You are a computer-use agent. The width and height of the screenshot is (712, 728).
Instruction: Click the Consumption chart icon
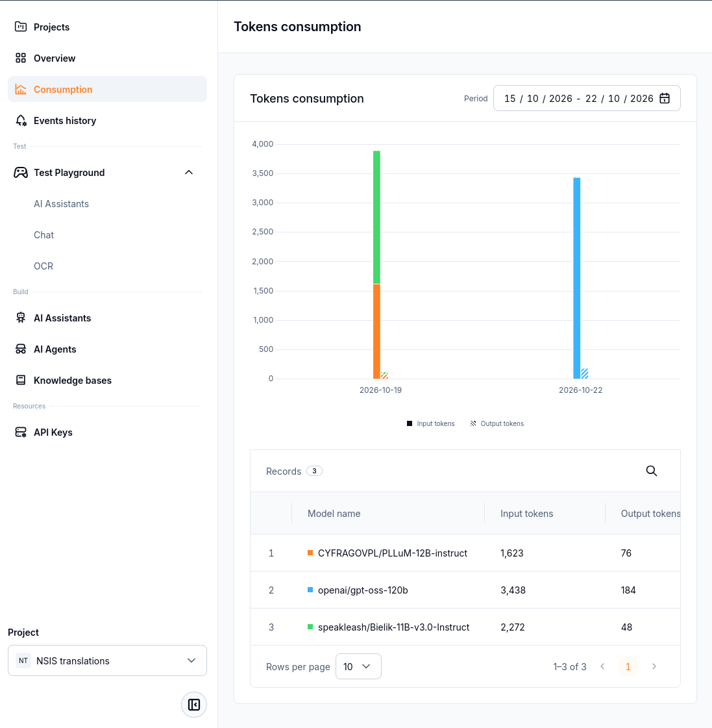point(20,89)
